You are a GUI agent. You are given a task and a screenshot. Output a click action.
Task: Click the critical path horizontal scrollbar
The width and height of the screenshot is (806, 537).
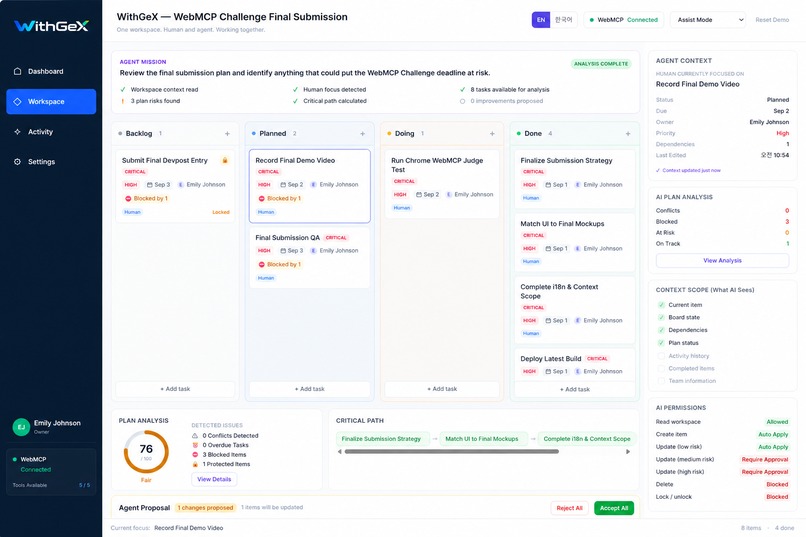click(x=451, y=452)
